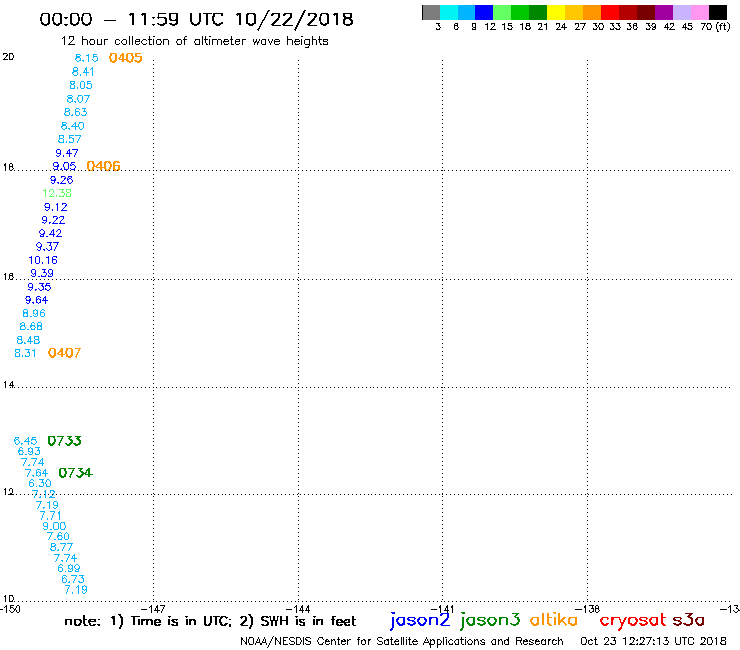Click the 8.57 wave height reading
The height and width of the screenshot is (650, 740).
point(69,139)
